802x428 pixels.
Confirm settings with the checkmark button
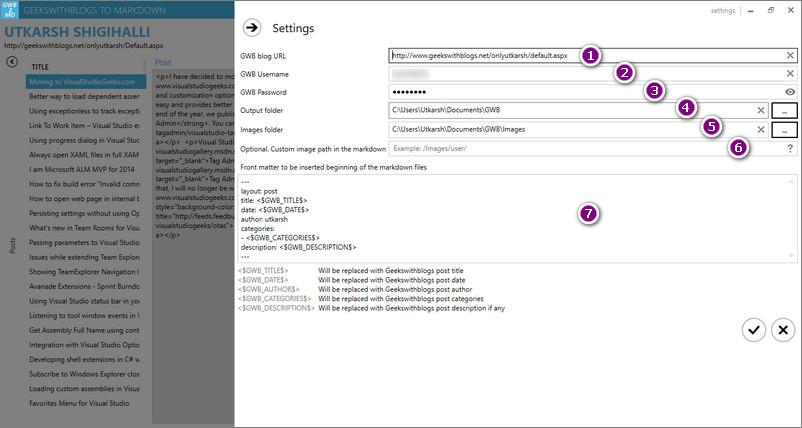pyautogui.click(x=753, y=330)
